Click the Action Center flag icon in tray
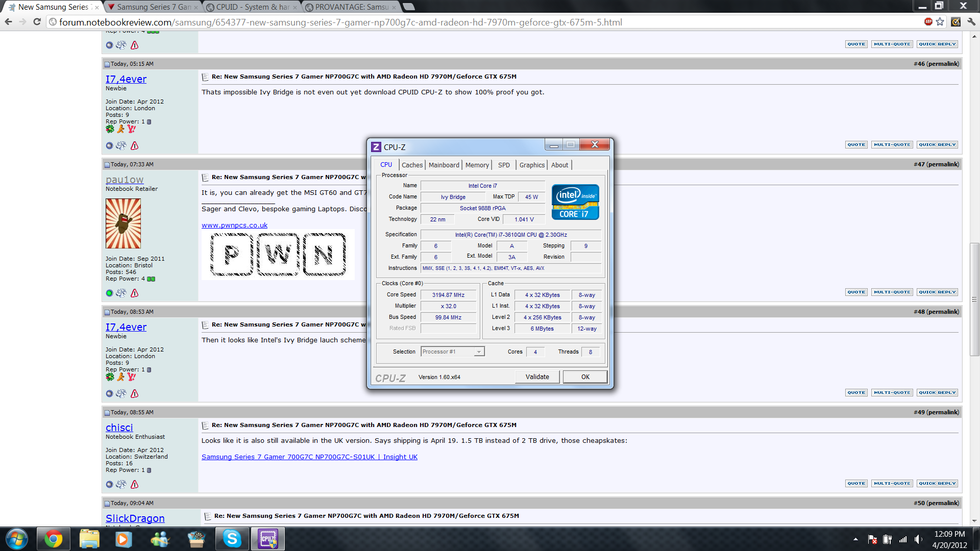 pos(872,539)
